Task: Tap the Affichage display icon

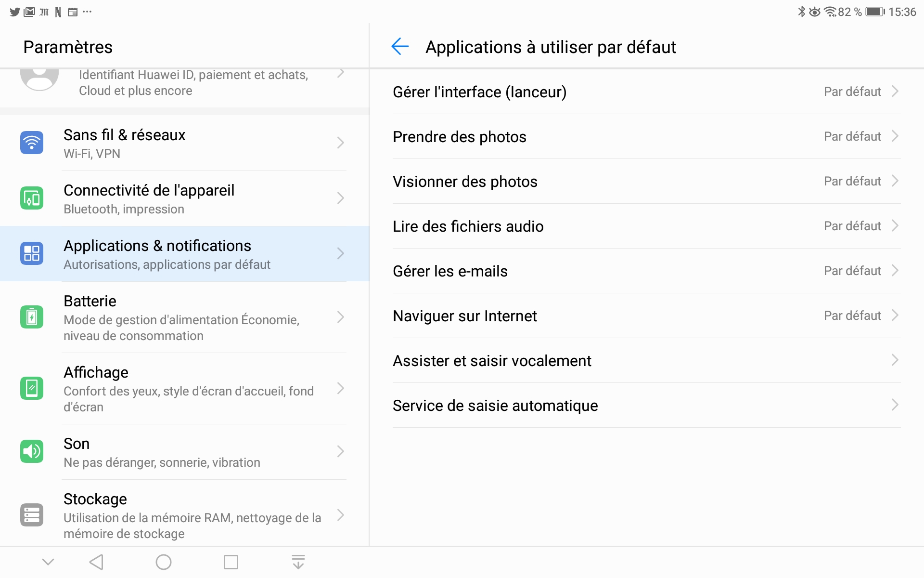Action: point(32,388)
